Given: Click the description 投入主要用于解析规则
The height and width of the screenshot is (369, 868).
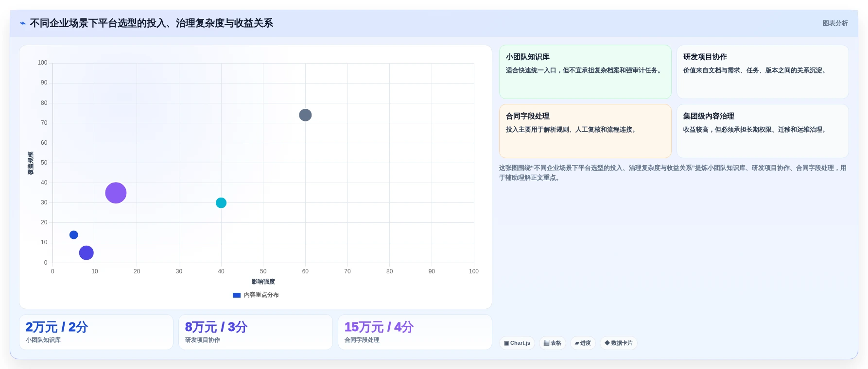Looking at the screenshot, I should click(x=571, y=130).
